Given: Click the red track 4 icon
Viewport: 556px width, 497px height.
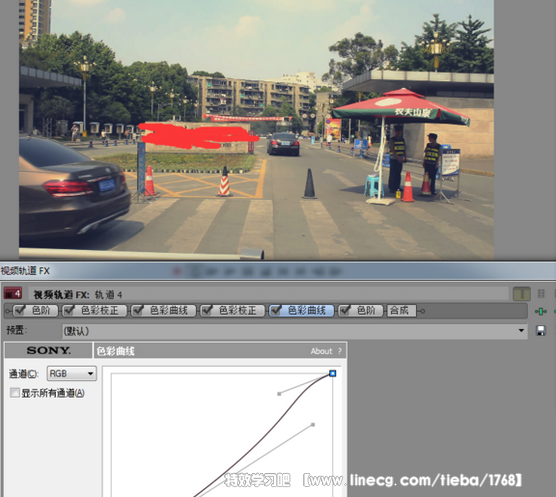Looking at the screenshot, I should [13, 294].
